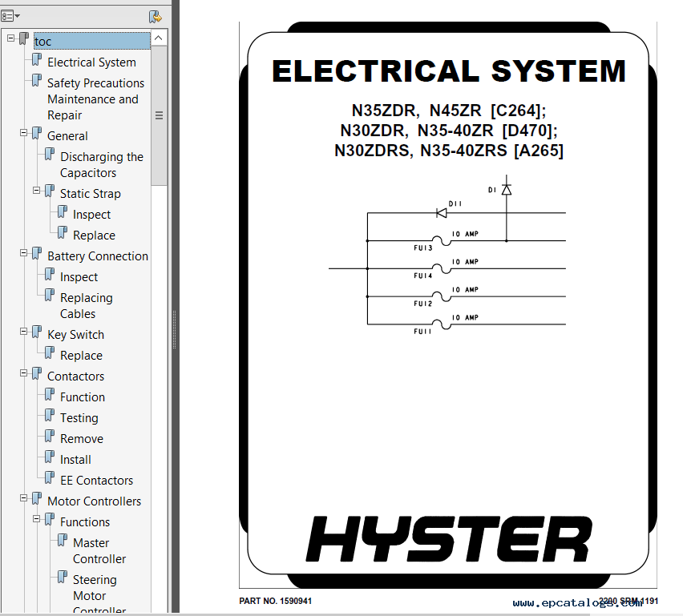Click the Electrical System bookmark icon
683x616 pixels.
click(37, 59)
